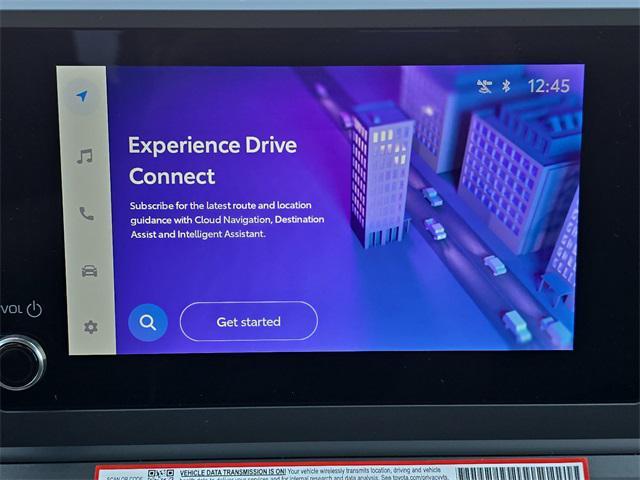Screen dimensions: 640x480
Task: Tap the blue search magnifier button
Action: [x=148, y=322]
